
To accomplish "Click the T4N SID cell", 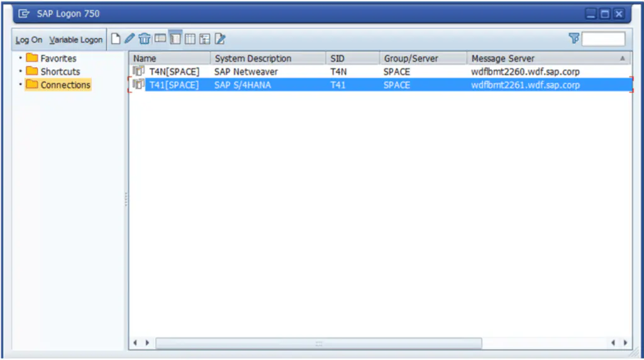I will click(338, 72).
